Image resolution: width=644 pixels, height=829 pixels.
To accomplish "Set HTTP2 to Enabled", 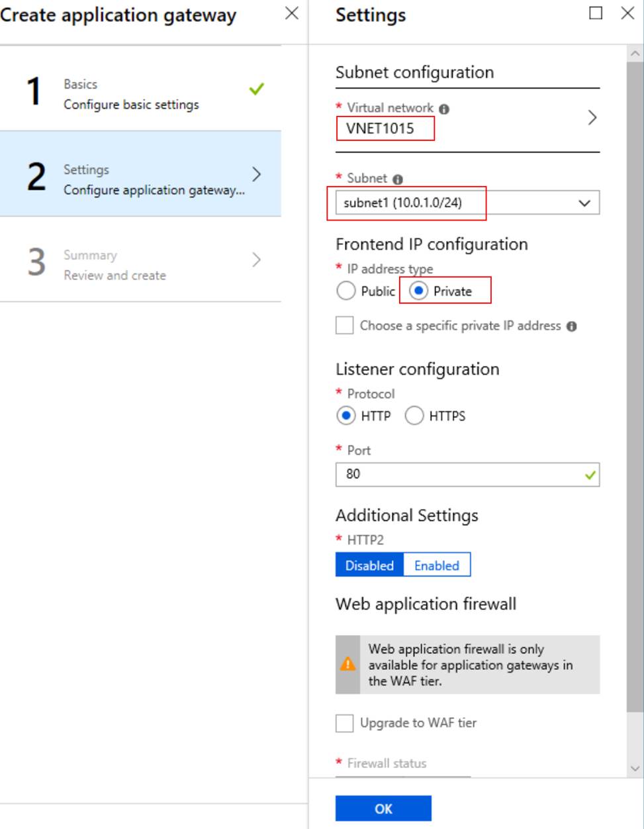I will [x=437, y=565].
